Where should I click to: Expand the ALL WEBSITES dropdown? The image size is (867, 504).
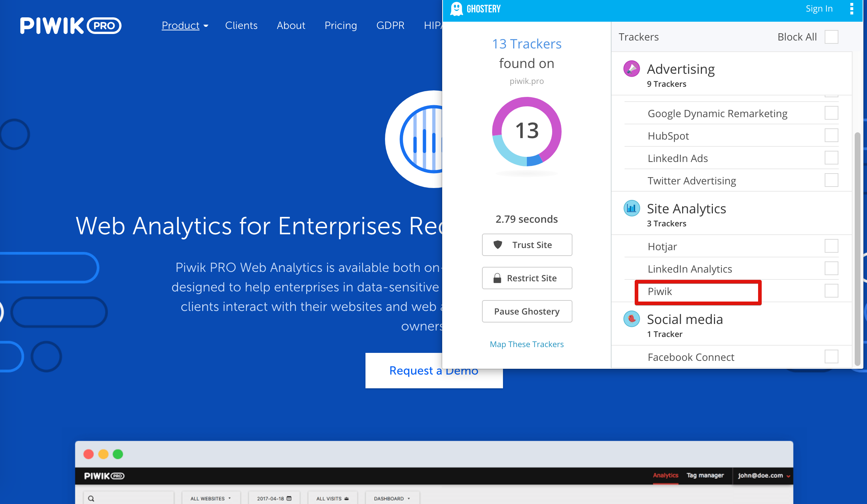click(x=211, y=499)
